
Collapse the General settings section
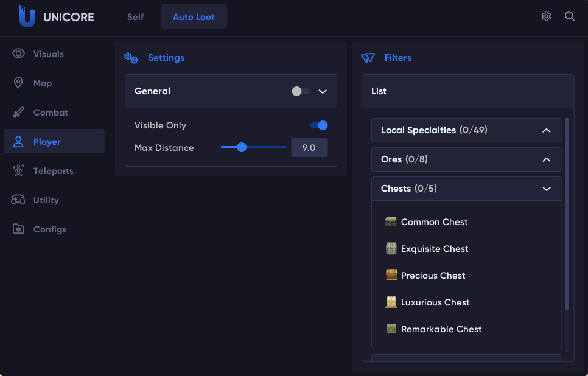323,91
